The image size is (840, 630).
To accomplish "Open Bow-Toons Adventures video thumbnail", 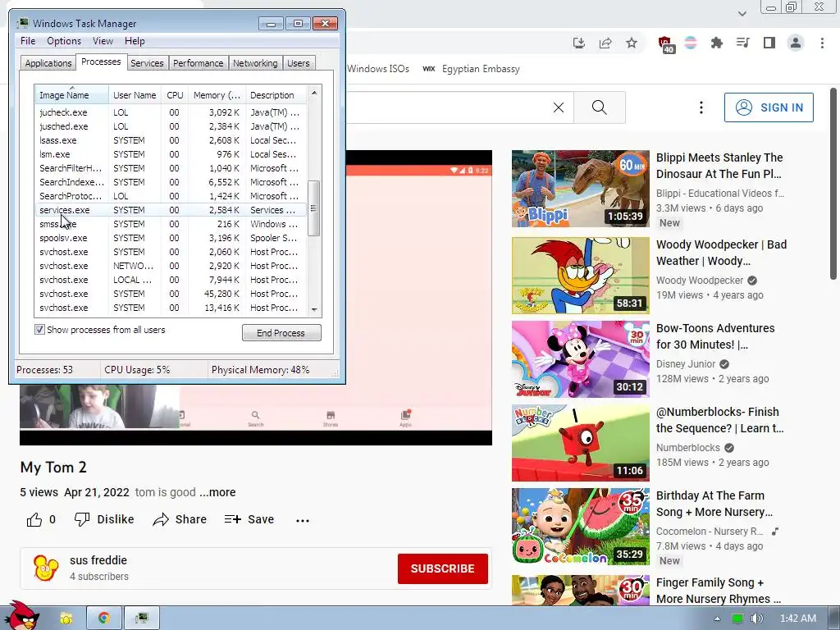I will tap(580, 359).
